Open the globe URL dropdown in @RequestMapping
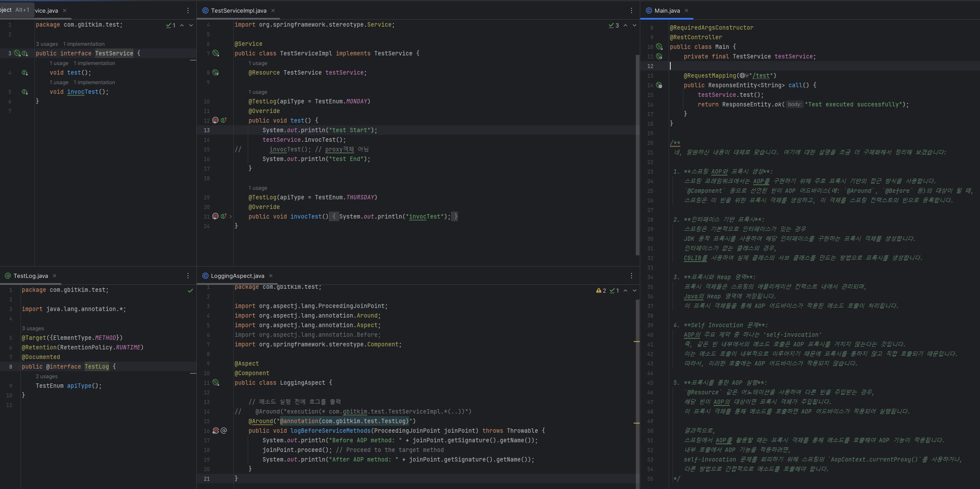 744,76
